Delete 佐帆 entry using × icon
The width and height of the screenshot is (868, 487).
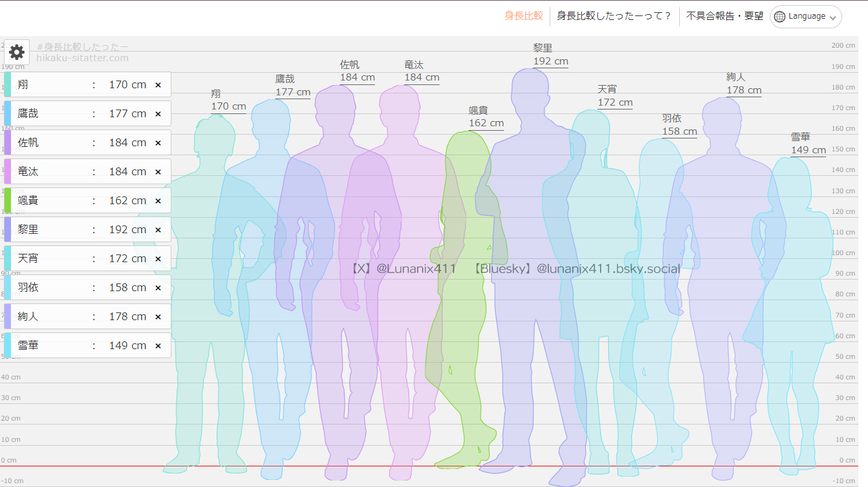[x=158, y=143]
